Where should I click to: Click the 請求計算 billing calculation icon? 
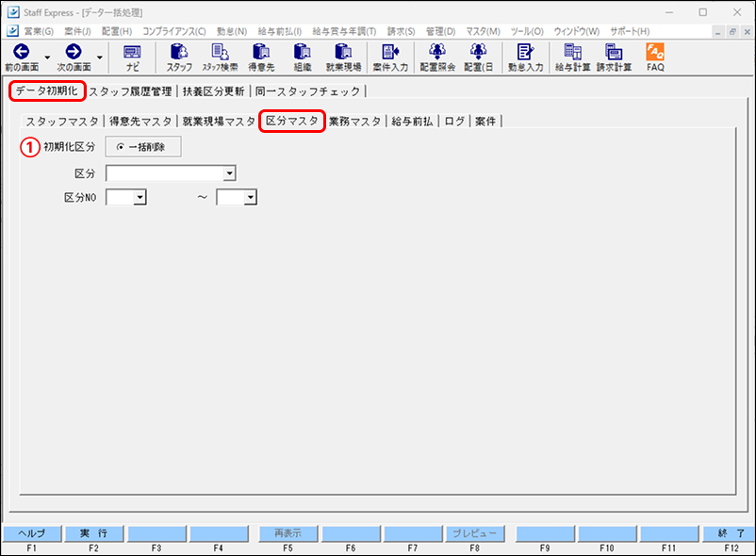[614, 58]
